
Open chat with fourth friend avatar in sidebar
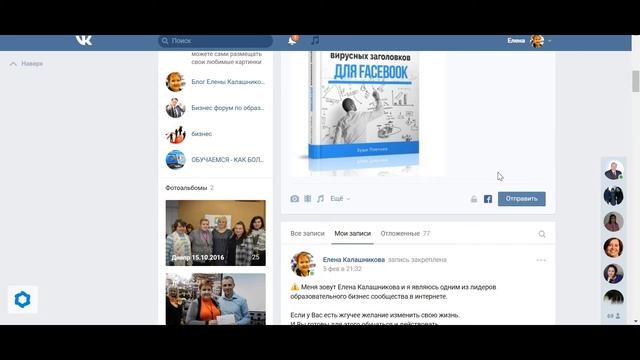613,247
